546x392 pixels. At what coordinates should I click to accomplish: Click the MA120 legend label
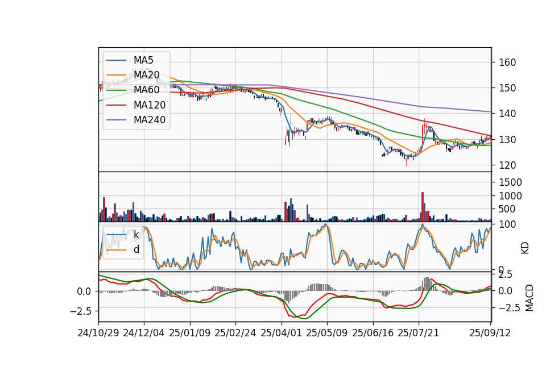click(150, 105)
